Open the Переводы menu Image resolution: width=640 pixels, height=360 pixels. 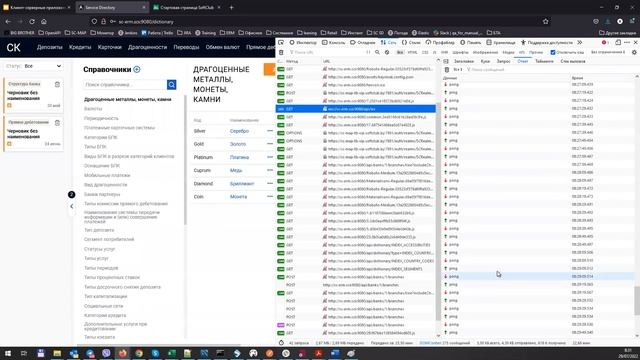point(186,47)
